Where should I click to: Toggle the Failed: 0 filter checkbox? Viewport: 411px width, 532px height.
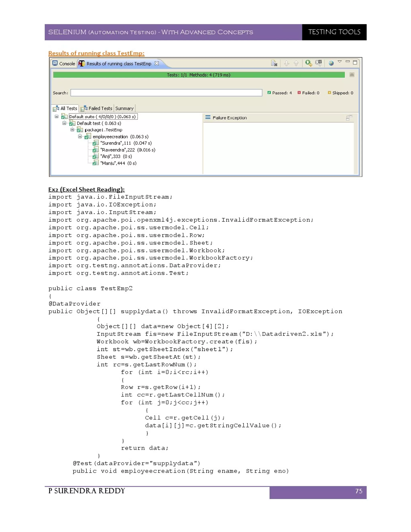(299, 93)
